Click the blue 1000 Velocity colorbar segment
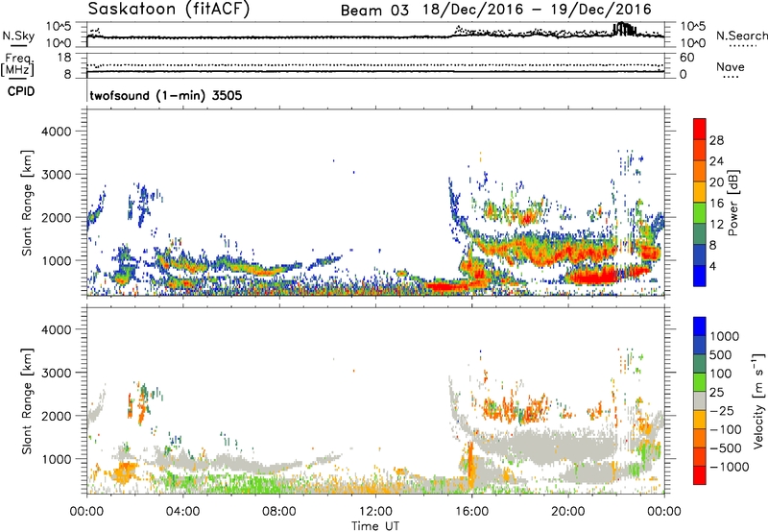768x532 pixels. pos(700,326)
